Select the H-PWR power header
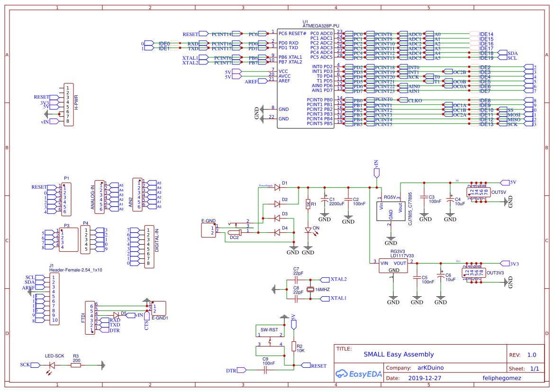This screenshot has width=554, height=392. pos(69,104)
